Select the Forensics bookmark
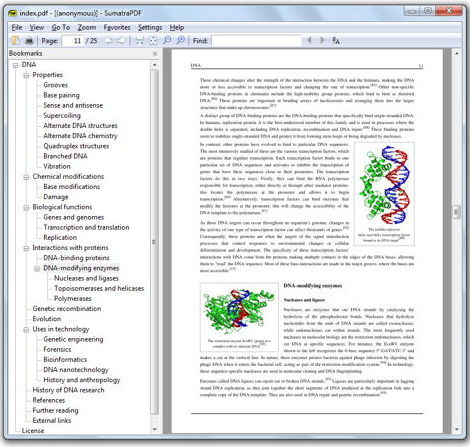Image resolution: width=470 pixels, height=447 pixels. [x=57, y=349]
